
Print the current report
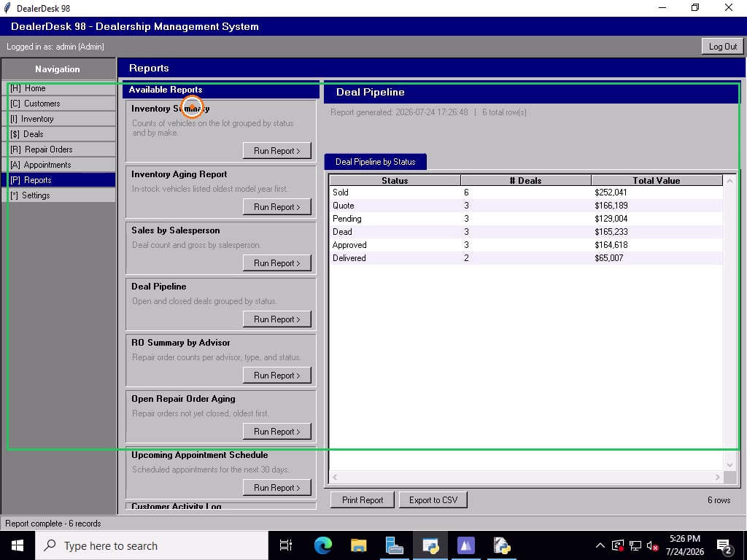[363, 500]
